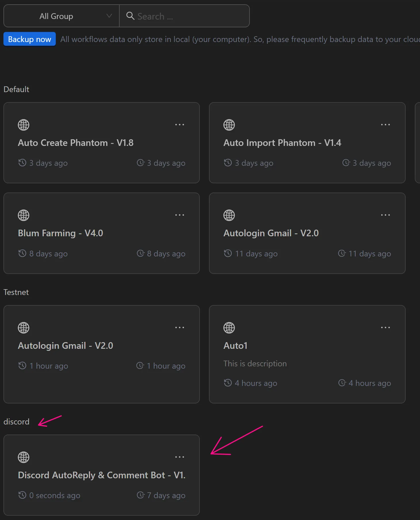Click the history clock icon on Blum Farming card

pyautogui.click(x=22, y=254)
